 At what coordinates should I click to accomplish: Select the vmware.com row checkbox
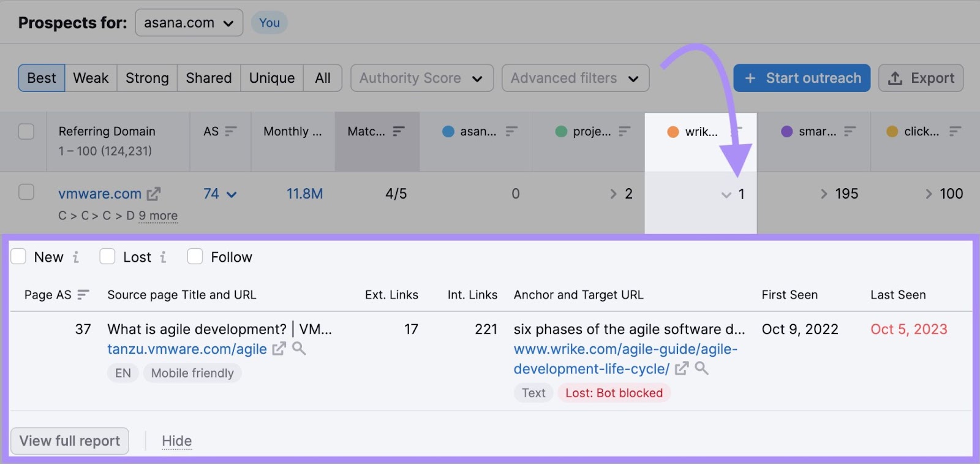(x=26, y=192)
